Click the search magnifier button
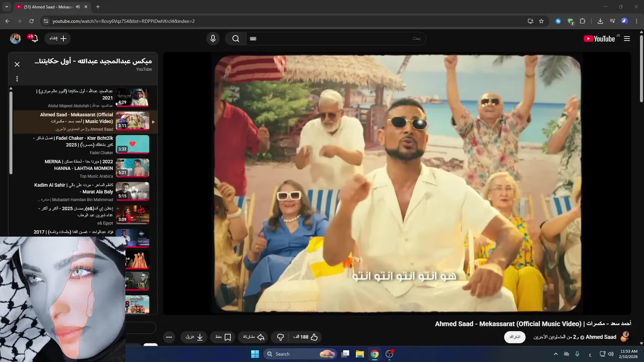Screen dimensions: 644x362 pos(235,39)
